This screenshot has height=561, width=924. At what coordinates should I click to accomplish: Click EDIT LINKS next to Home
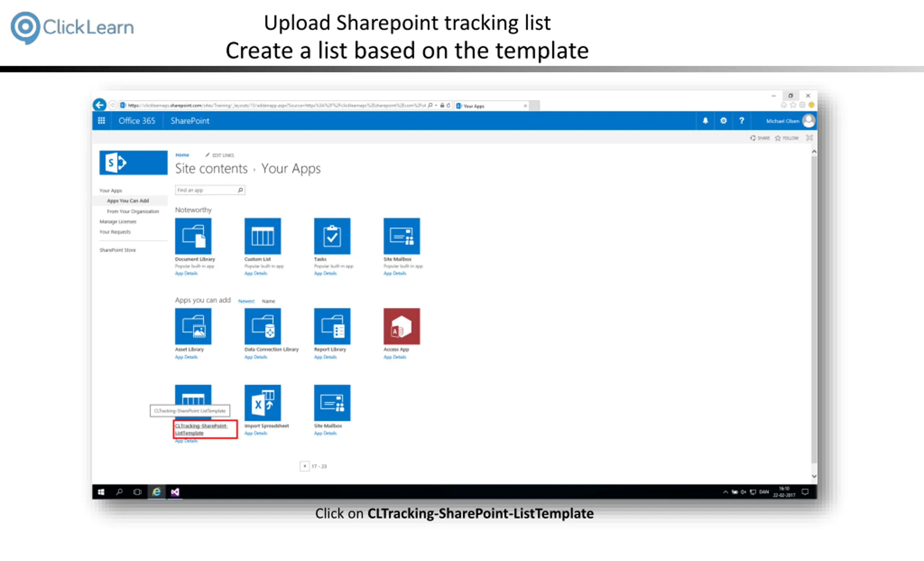(220, 155)
